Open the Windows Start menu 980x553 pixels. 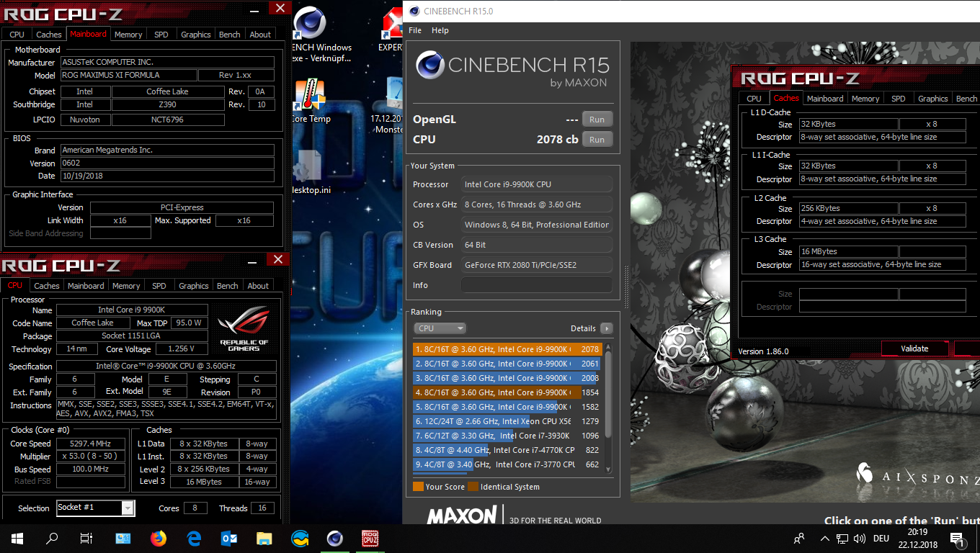(17, 538)
